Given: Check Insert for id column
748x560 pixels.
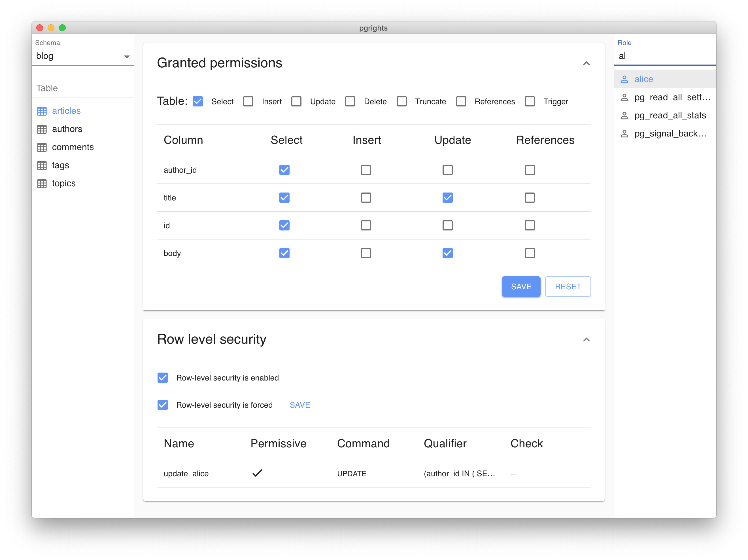Looking at the screenshot, I should pyautogui.click(x=366, y=225).
